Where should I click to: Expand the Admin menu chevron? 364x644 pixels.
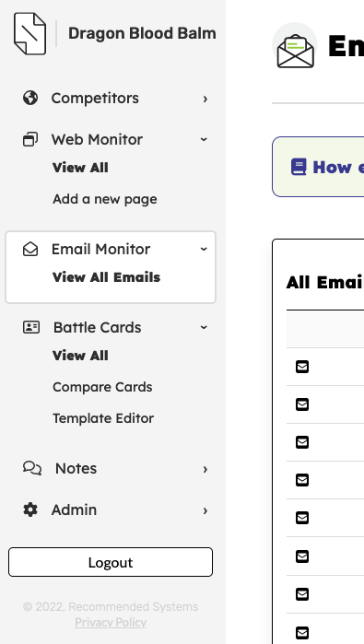tap(205, 510)
